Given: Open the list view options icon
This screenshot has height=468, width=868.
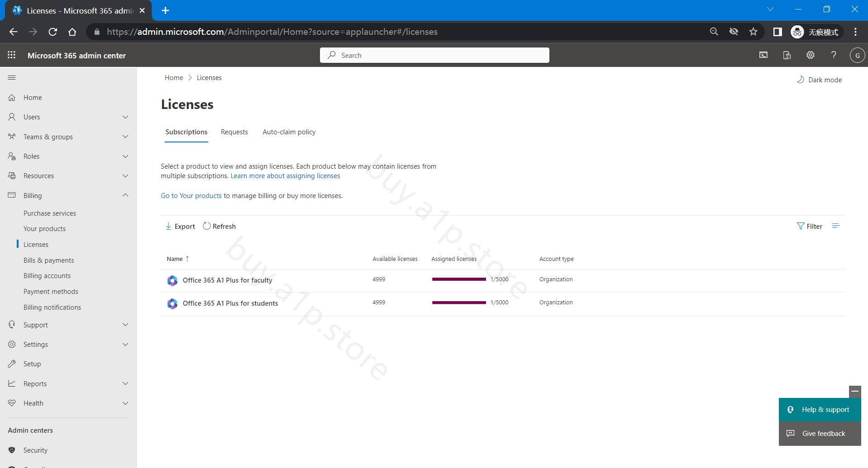Looking at the screenshot, I should coord(836,226).
